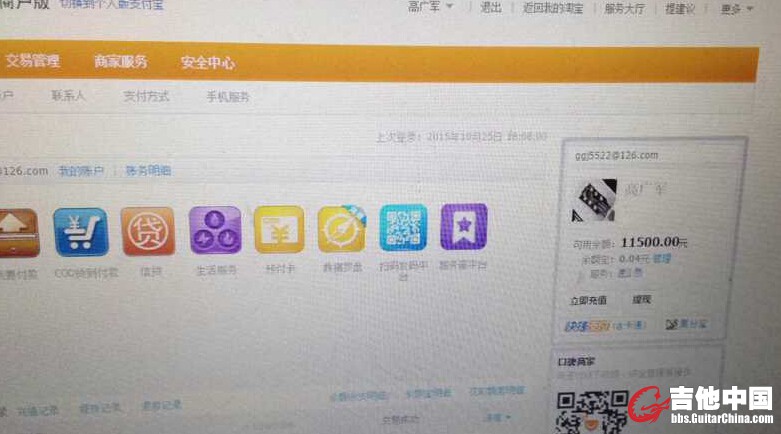This screenshot has height=434, width=781.
Task: Select the 支付方式 sub-menu item
Action: point(146,97)
